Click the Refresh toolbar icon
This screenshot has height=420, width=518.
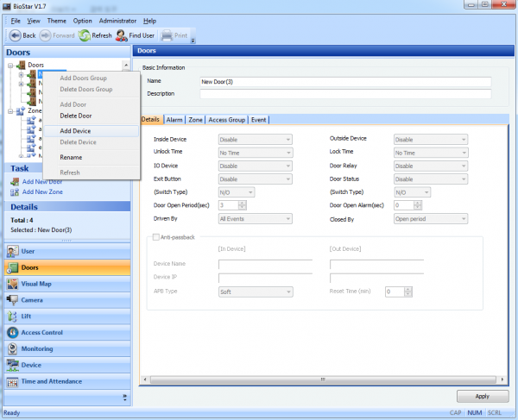point(85,35)
